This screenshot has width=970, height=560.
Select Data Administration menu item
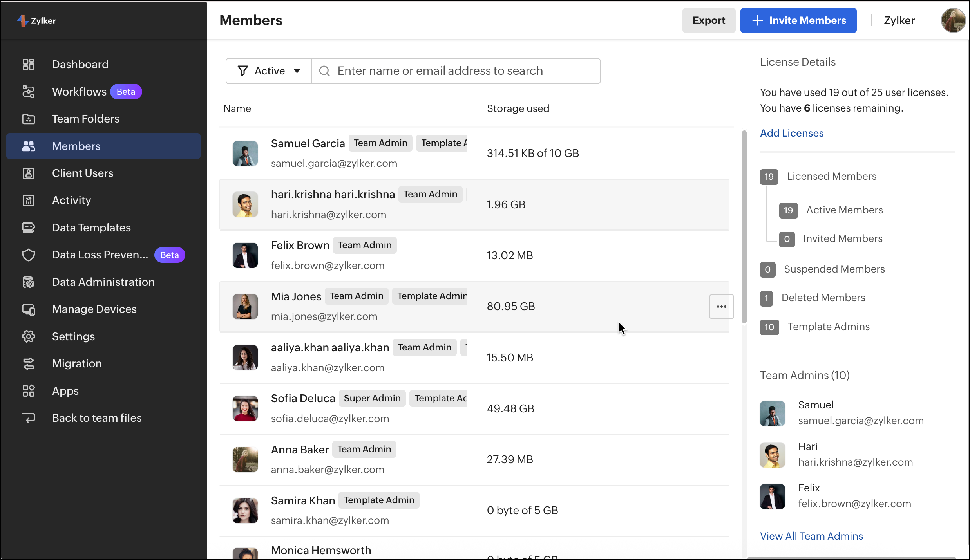pyautogui.click(x=103, y=282)
